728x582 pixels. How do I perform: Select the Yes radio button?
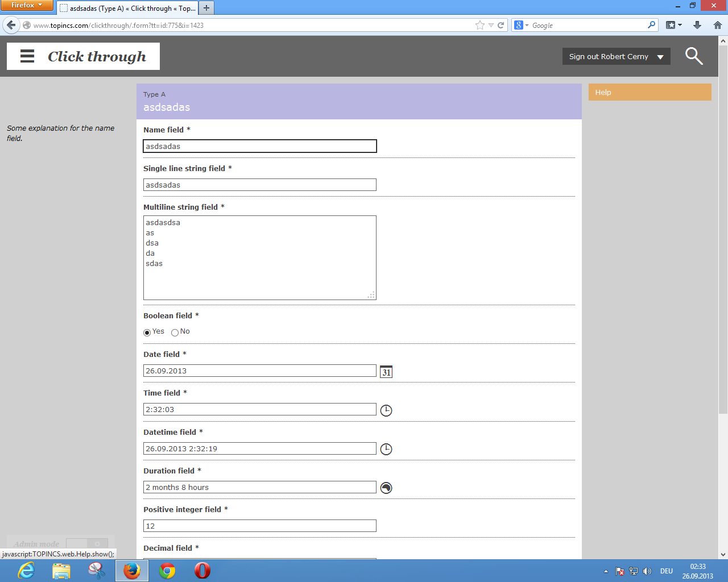coord(147,332)
